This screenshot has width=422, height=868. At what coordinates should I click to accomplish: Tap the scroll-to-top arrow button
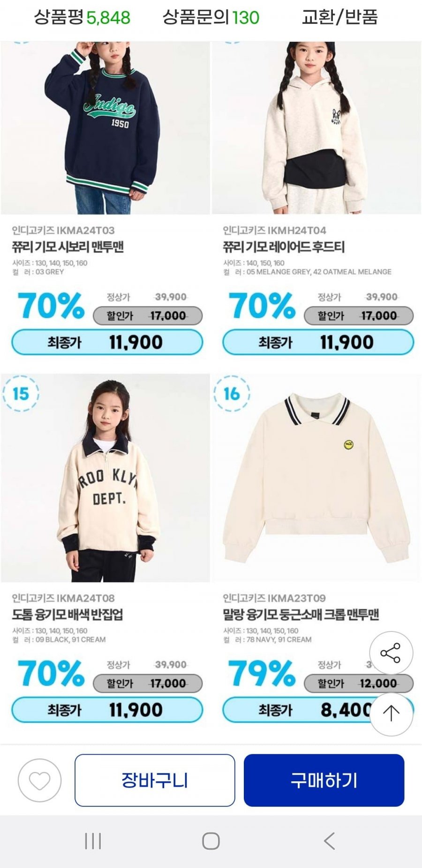[x=391, y=713]
